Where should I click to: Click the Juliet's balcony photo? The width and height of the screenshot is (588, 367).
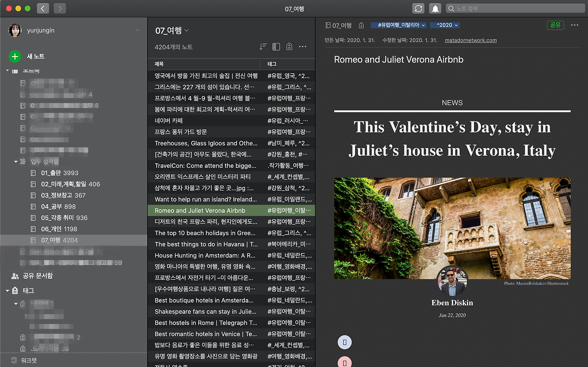[x=452, y=228]
